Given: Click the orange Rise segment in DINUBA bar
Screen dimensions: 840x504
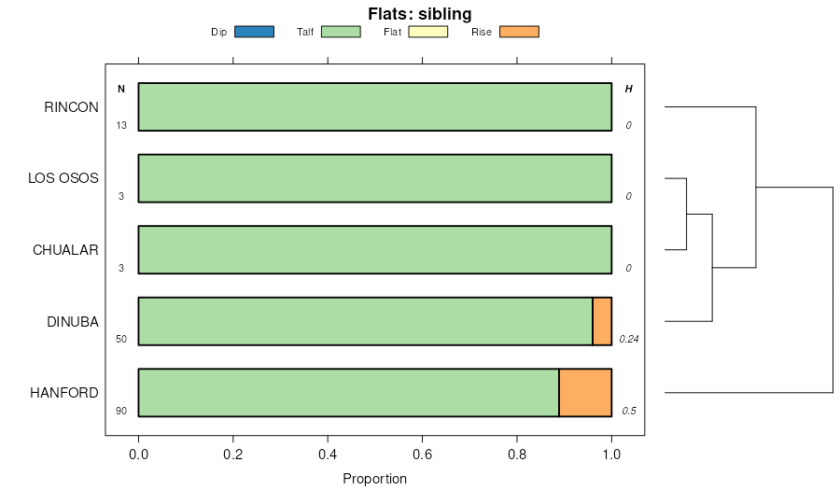Looking at the screenshot, I should (602, 321).
